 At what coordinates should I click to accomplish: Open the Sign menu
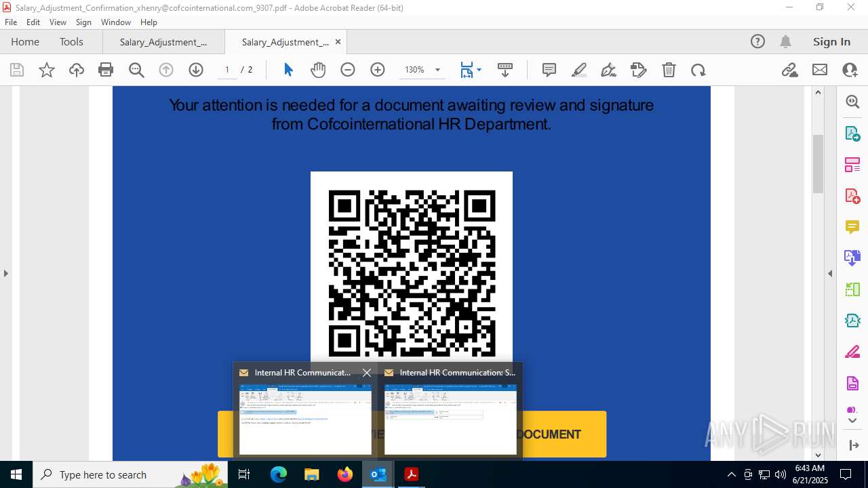(x=83, y=22)
